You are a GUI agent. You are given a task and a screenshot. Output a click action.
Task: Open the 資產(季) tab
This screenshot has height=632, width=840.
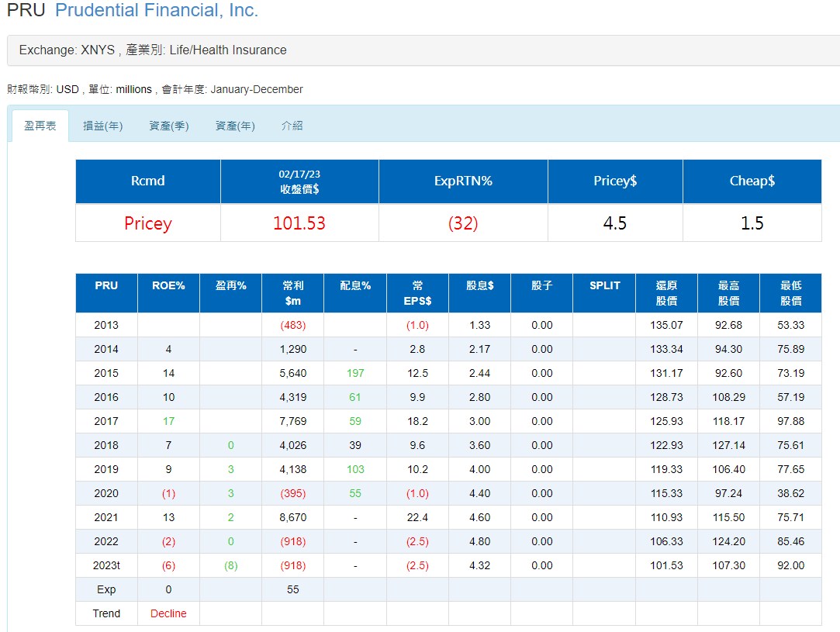click(x=169, y=126)
